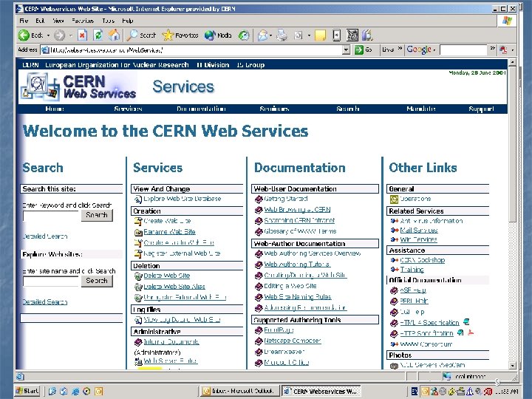532x399 pixels.
Task: Open the Delete Web Site Alias link
Action: tap(174, 287)
